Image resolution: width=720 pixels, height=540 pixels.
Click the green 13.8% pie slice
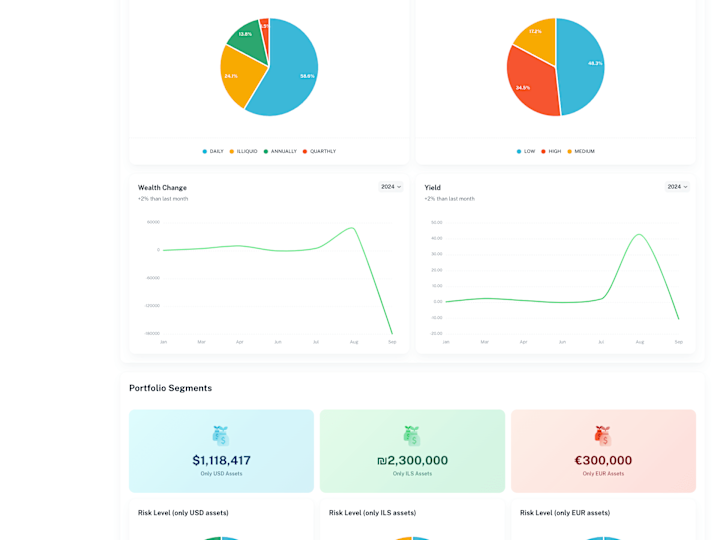point(250,41)
